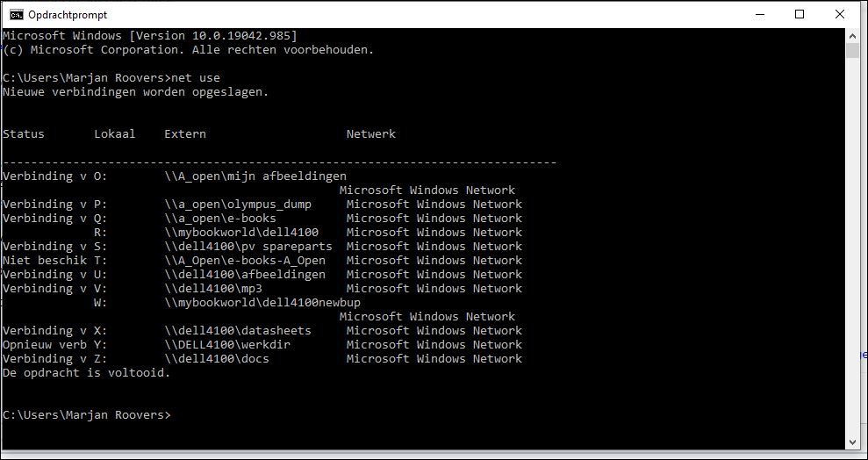Click the scrollbar up arrow
868x460 pixels.
point(852,35)
